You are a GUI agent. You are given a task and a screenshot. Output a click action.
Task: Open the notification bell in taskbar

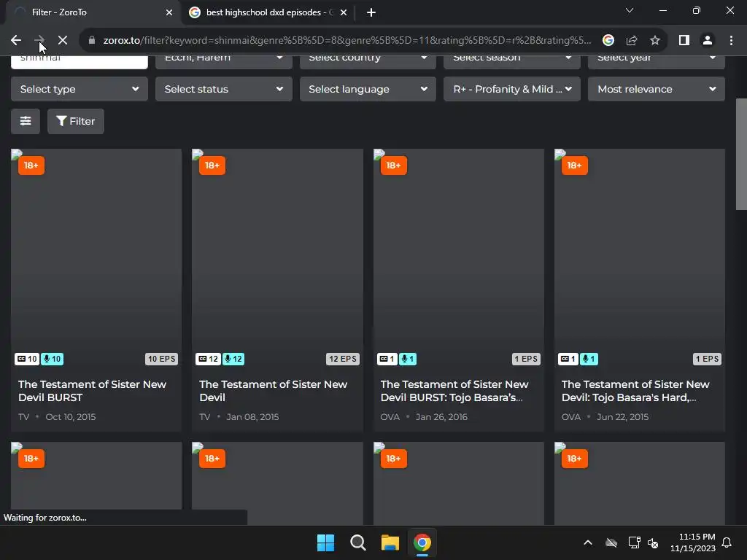[x=727, y=542]
